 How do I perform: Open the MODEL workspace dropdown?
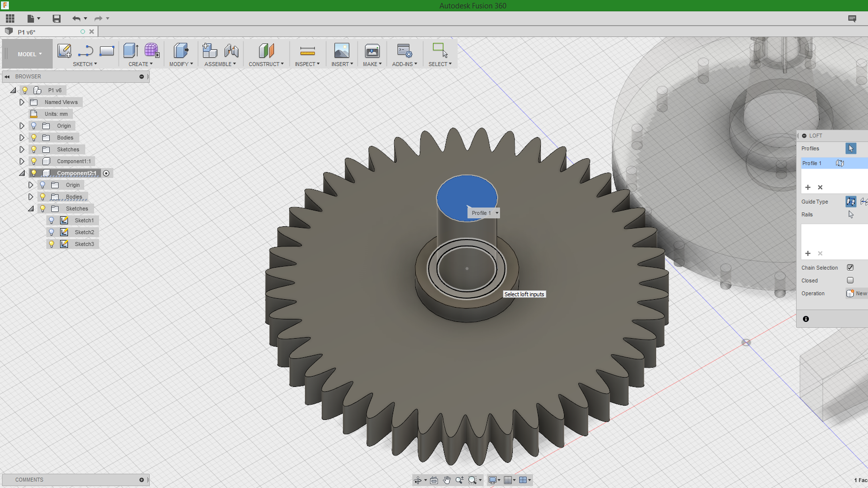[30, 54]
